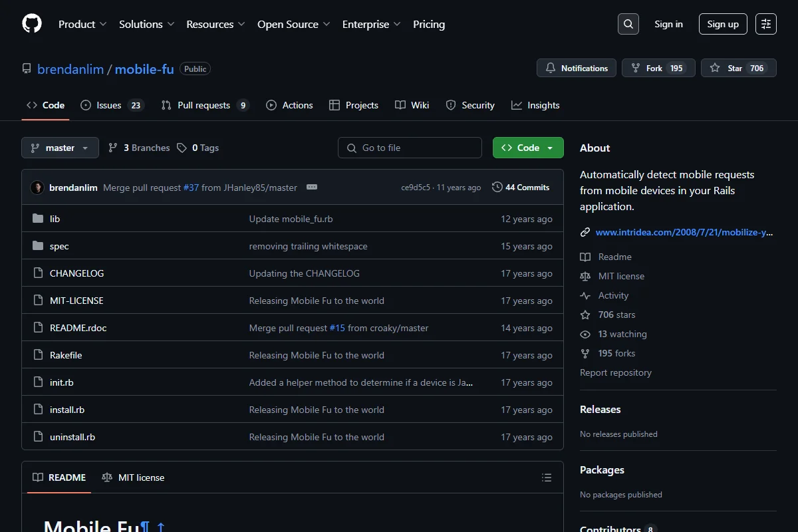Open the README.rdoc file
This screenshot has height=532, width=798.
pyautogui.click(x=78, y=328)
